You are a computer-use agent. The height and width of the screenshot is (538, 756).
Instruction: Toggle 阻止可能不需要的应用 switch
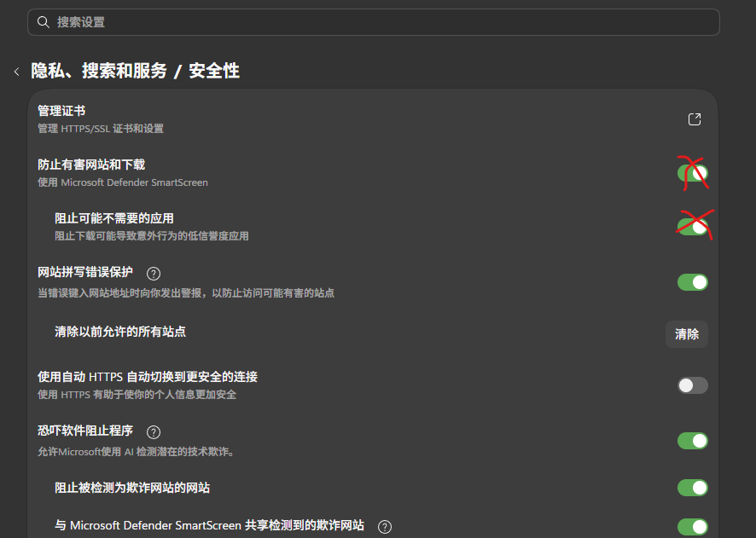coord(693,227)
